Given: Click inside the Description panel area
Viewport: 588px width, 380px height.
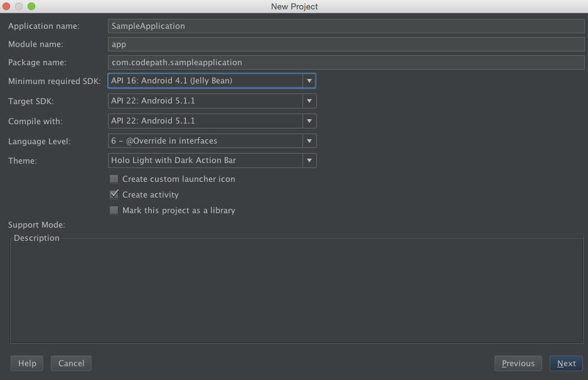Looking at the screenshot, I should point(296,290).
